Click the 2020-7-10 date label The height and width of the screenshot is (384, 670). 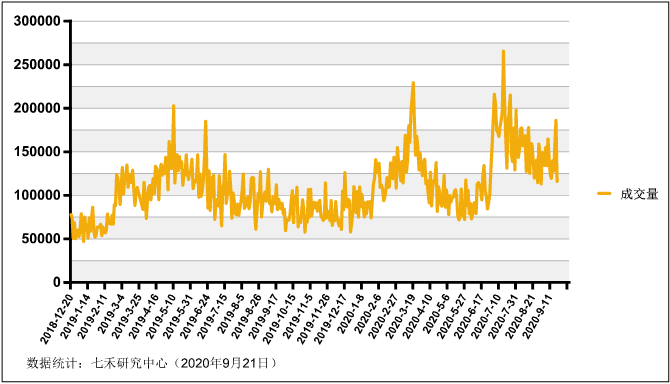pyautogui.click(x=486, y=316)
